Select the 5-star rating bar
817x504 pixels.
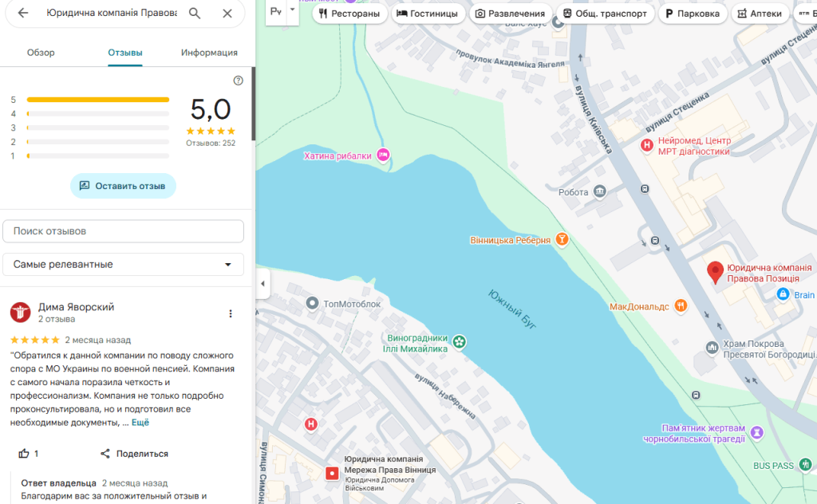(x=98, y=100)
